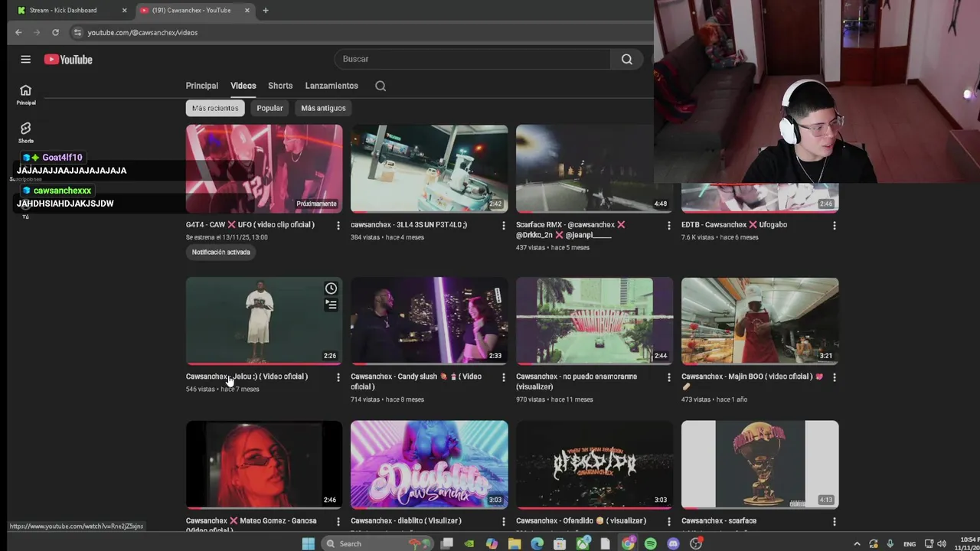Open the Shorts channel tab
This screenshot has width=980, height=551.
pos(280,86)
